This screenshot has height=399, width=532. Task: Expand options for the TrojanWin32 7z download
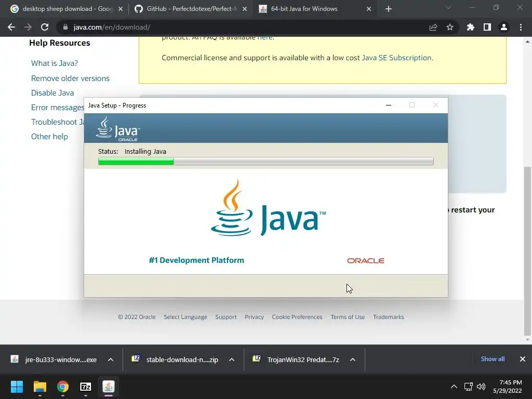[353, 360]
